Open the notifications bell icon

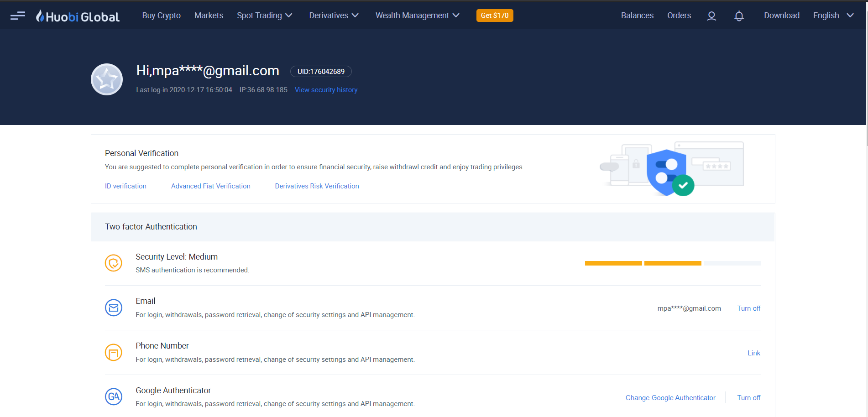739,16
